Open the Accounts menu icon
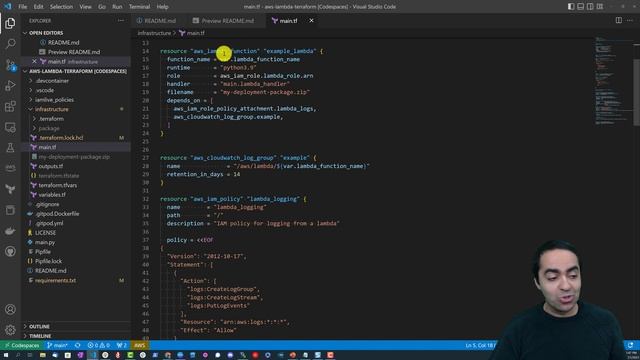The height and width of the screenshot is (360, 640). pos(10,309)
